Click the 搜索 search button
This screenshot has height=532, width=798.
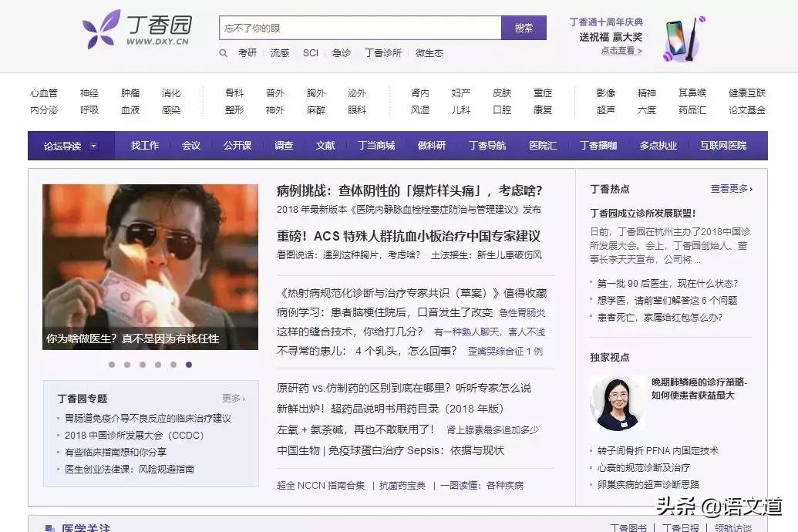pyautogui.click(x=524, y=26)
